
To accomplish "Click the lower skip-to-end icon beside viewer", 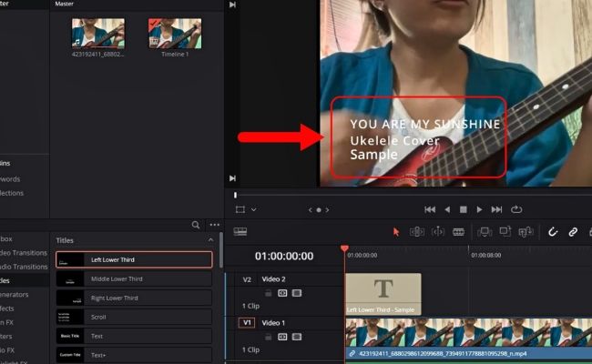I will [232, 178].
